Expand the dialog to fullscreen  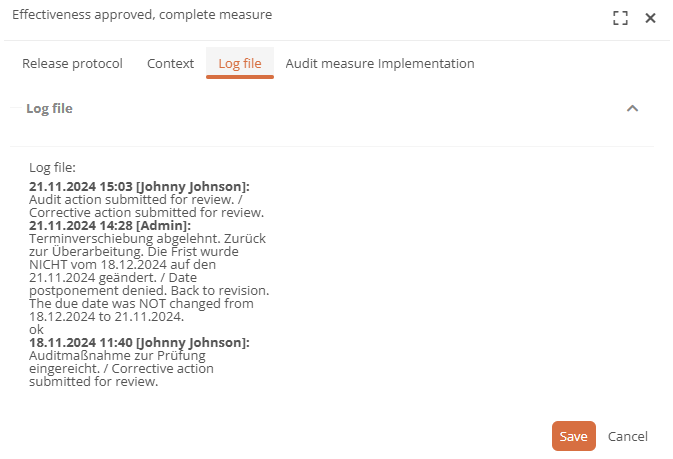tap(620, 18)
